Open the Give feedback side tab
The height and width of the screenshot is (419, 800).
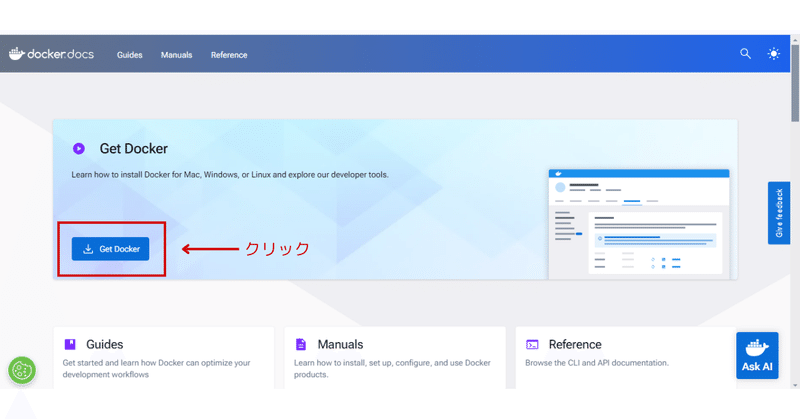(x=779, y=213)
